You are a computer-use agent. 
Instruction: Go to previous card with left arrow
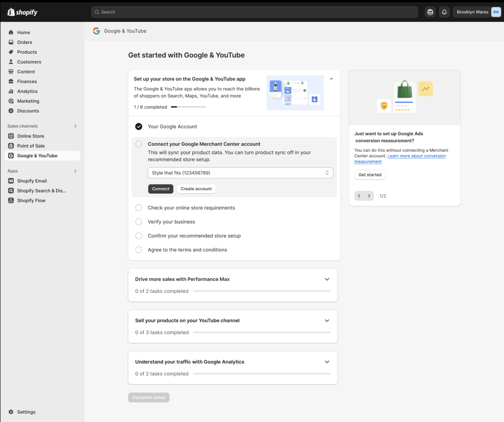point(359,196)
